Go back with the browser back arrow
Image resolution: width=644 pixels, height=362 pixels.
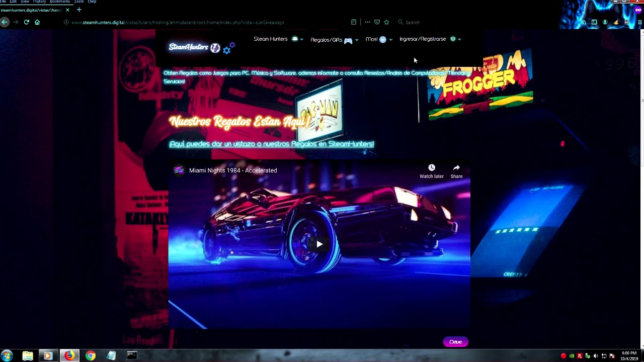coord(5,22)
